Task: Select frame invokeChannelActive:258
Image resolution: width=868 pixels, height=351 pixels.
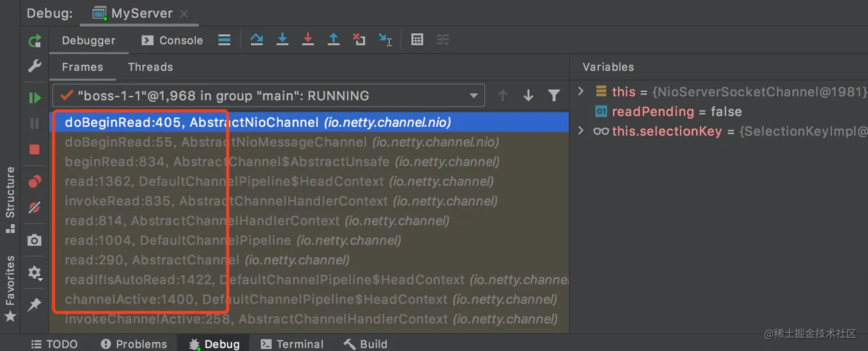Action: coord(309,319)
